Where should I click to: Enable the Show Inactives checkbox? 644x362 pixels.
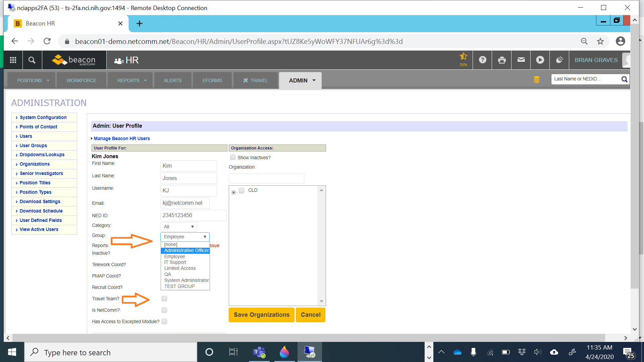(x=233, y=158)
